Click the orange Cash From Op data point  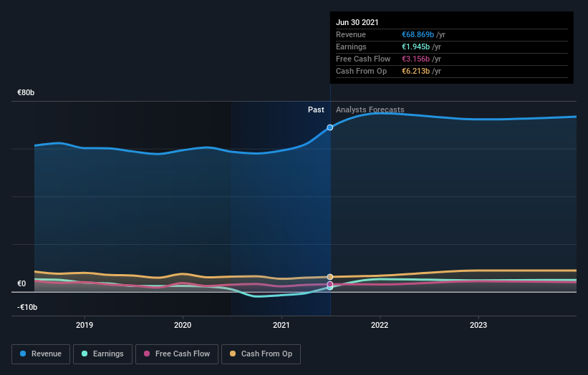pos(329,277)
